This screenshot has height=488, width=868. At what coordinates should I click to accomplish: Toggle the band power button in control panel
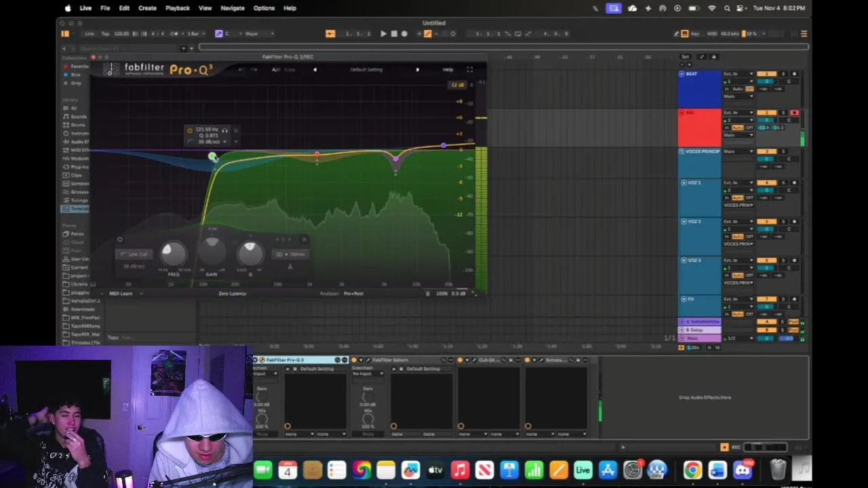coord(120,239)
